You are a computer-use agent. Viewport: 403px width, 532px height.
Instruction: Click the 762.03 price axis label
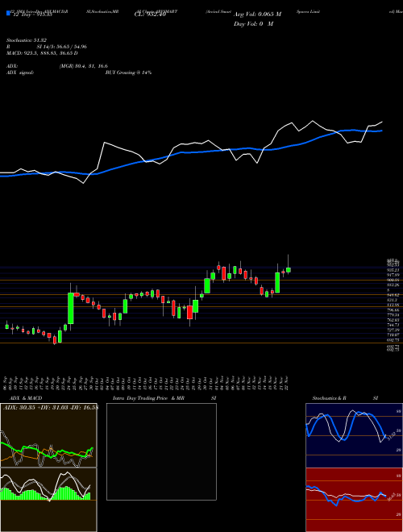point(393,320)
